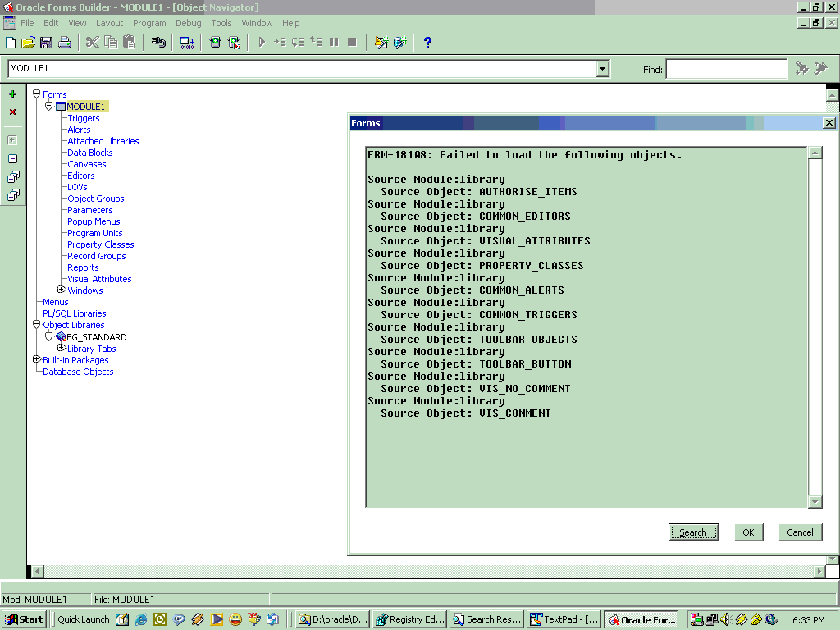Select the Program Units tree node
This screenshot has height=630, width=840.
point(95,233)
